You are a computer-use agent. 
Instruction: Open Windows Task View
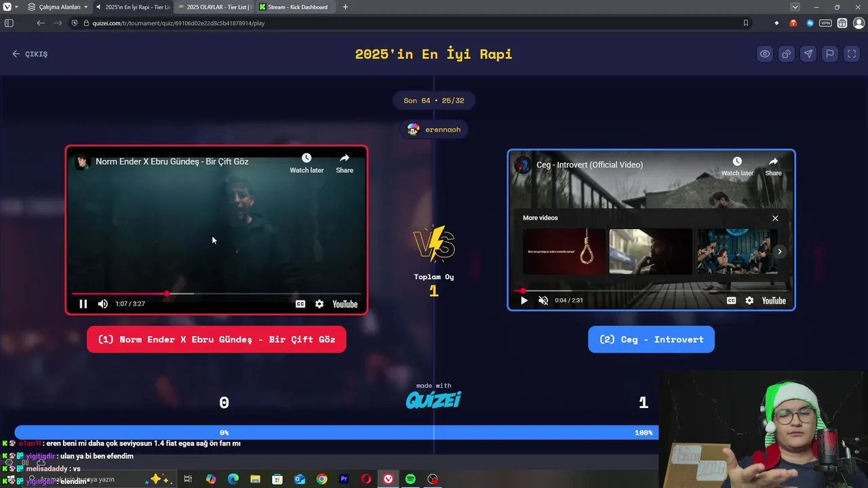[x=188, y=479]
